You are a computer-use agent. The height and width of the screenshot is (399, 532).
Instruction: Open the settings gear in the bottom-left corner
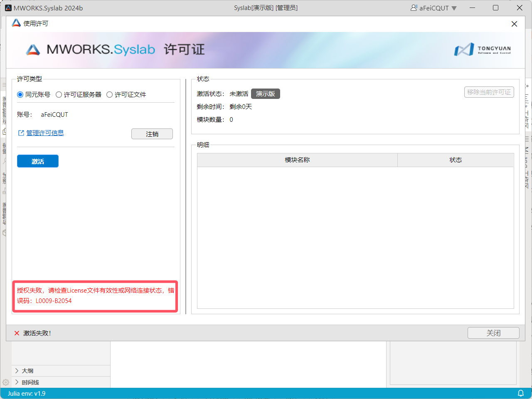[5, 382]
